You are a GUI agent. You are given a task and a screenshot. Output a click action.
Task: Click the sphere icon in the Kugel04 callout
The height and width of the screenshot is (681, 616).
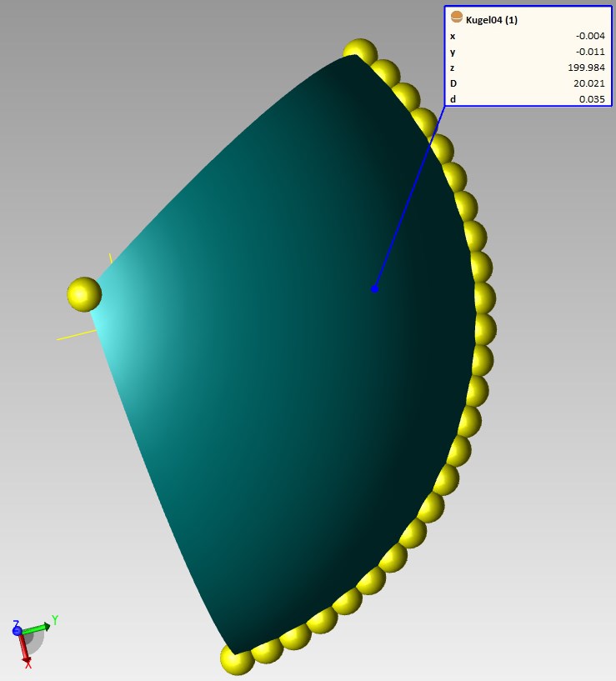[x=456, y=18]
